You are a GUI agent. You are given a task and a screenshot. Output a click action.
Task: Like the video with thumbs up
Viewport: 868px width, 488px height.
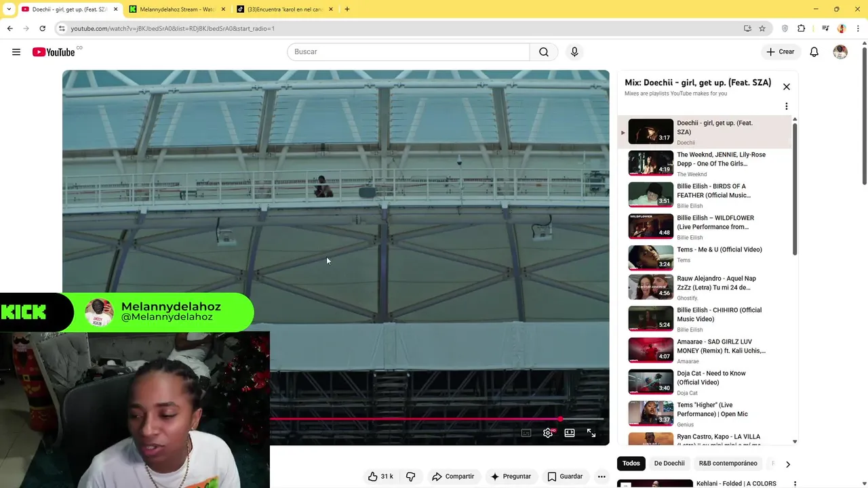click(380, 476)
